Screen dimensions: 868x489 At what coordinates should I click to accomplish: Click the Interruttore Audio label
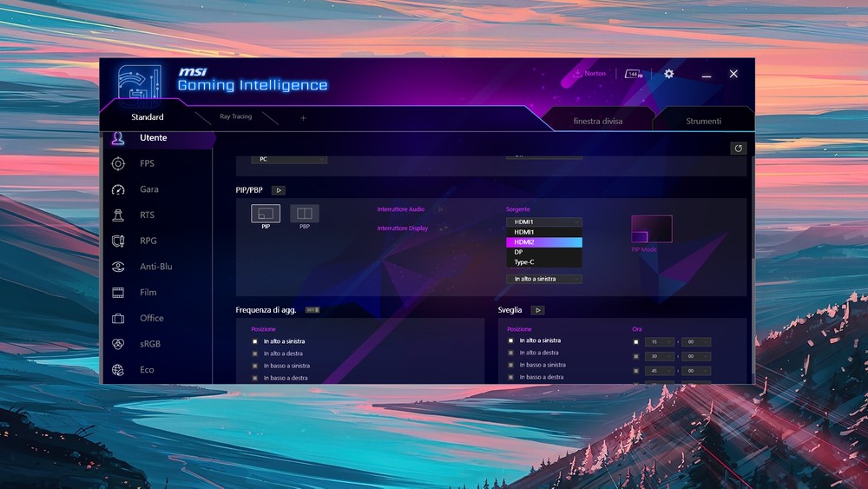coord(401,209)
